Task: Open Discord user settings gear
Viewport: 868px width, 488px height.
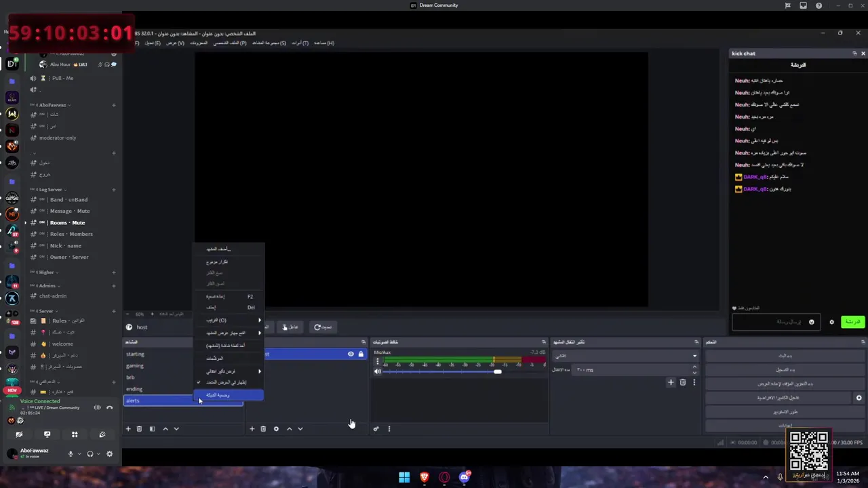Action: point(109,454)
